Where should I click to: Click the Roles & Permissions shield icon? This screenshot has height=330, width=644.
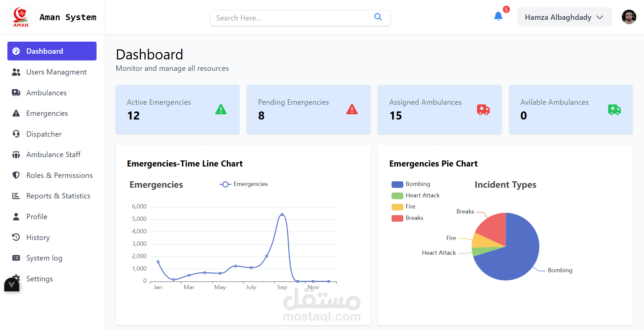tap(16, 175)
